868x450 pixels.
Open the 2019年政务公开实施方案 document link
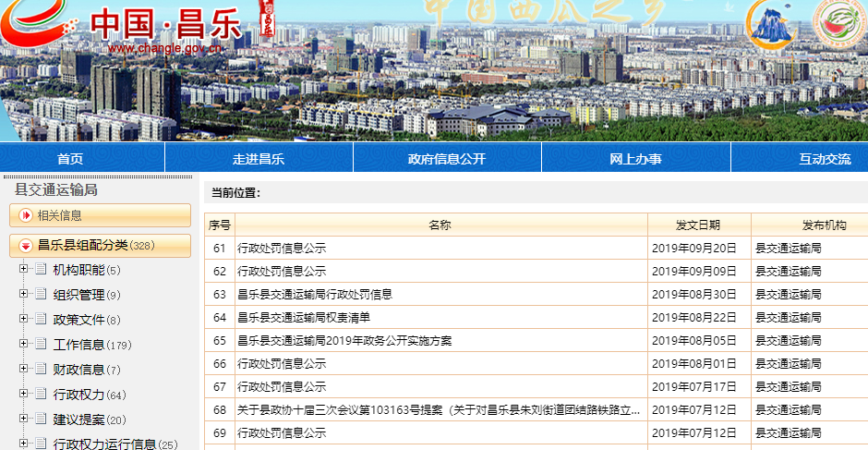(x=344, y=341)
